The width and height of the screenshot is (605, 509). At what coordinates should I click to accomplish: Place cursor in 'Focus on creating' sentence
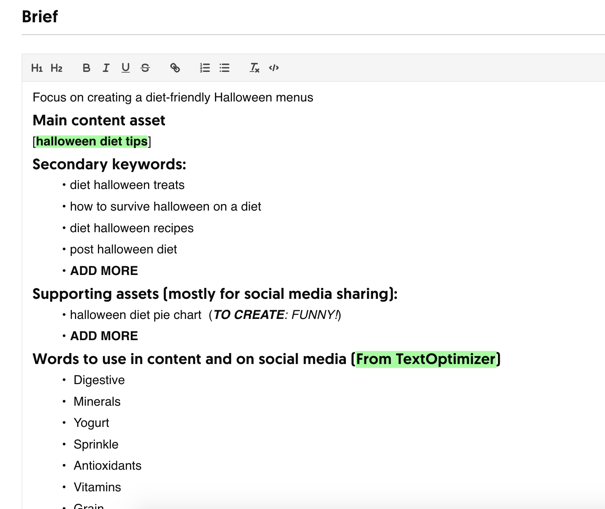(x=172, y=98)
